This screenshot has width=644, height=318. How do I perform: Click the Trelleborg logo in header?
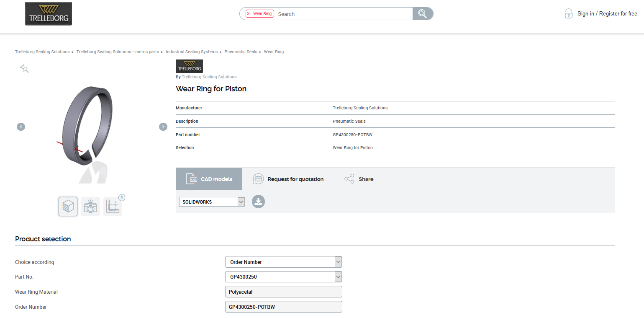click(x=49, y=14)
